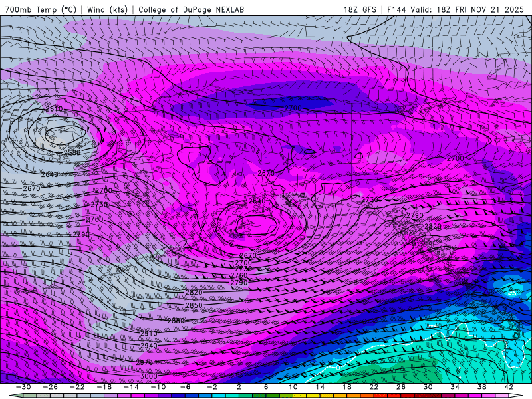
Task: Click the 'Wind (kts)' header label
Action: pos(107,9)
